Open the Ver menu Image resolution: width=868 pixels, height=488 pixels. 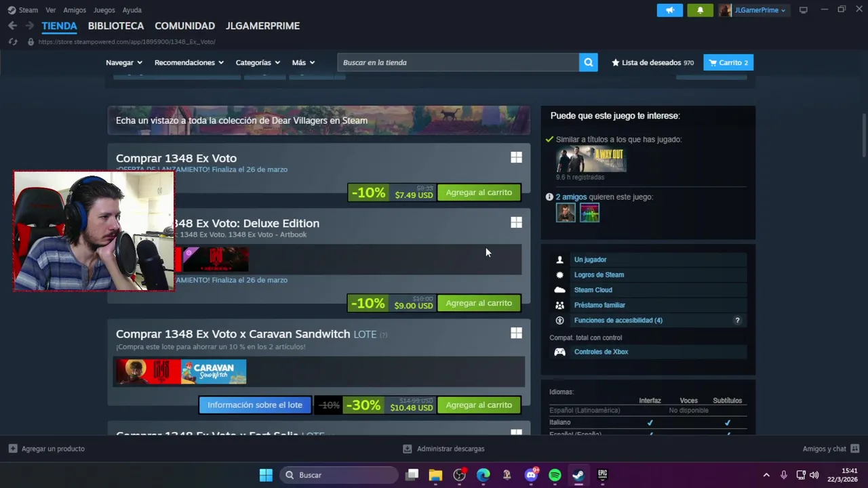pos(51,10)
